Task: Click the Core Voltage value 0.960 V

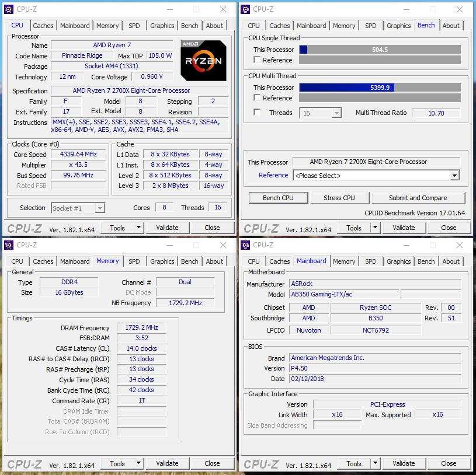Action: point(152,76)
